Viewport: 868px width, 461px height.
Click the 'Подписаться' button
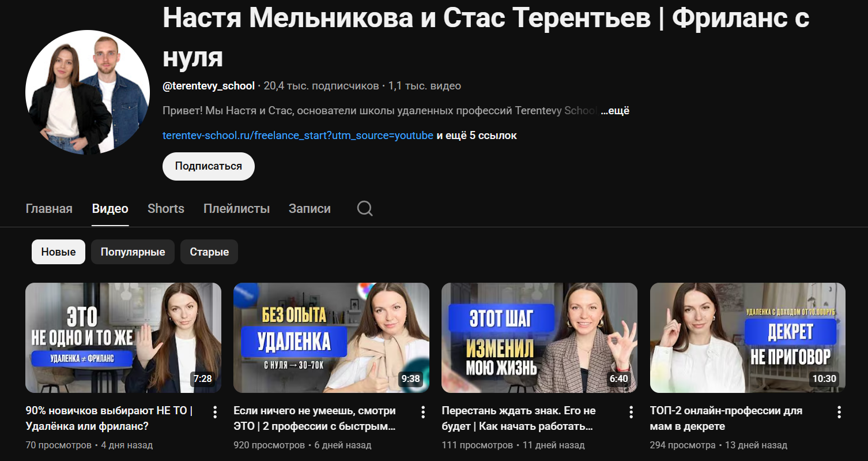(208, 166)
